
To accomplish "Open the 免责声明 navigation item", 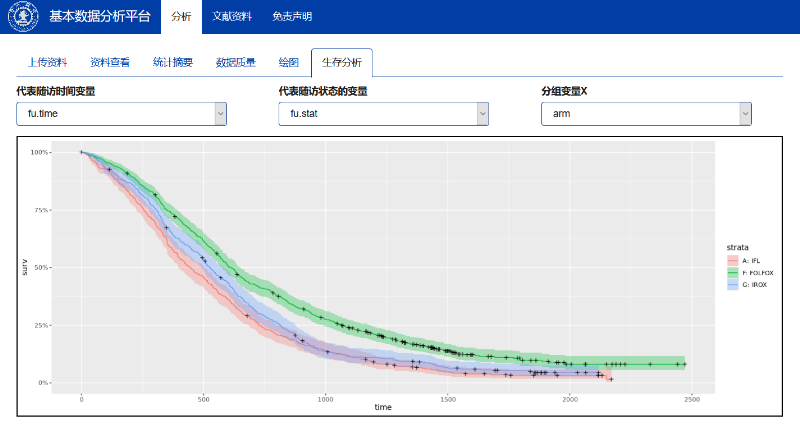I will (292, 17).
